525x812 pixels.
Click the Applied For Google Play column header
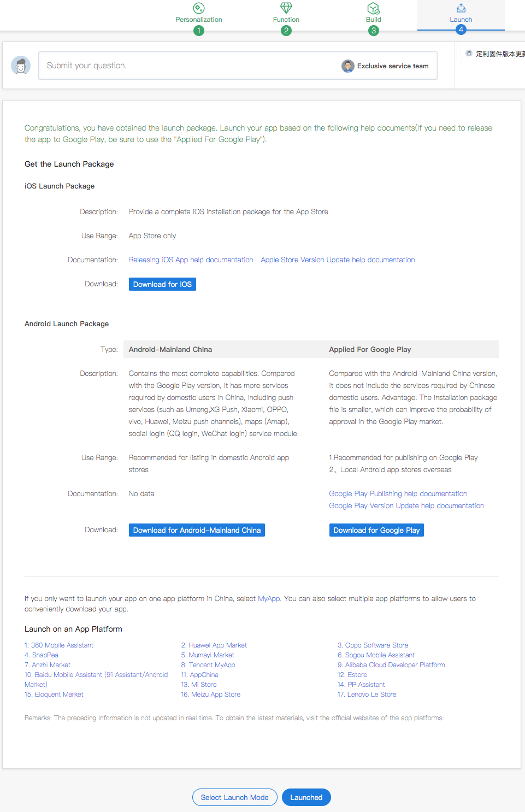coord(370,350)
